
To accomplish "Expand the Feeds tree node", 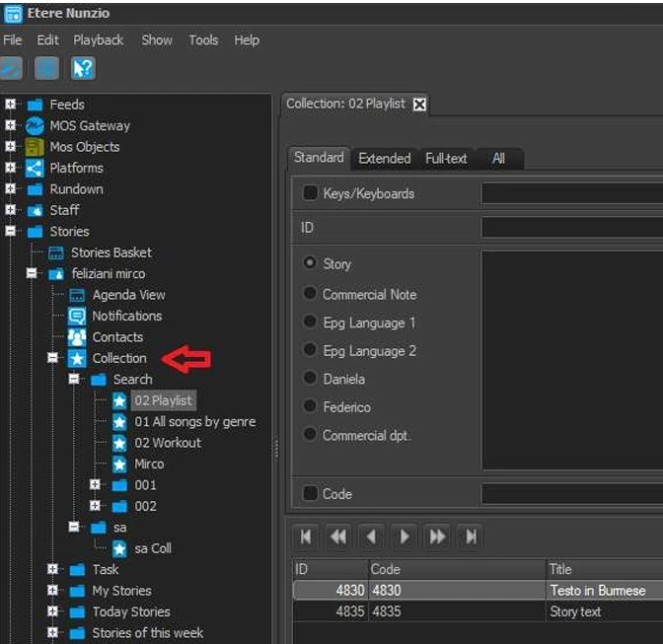I will [10, 105].
